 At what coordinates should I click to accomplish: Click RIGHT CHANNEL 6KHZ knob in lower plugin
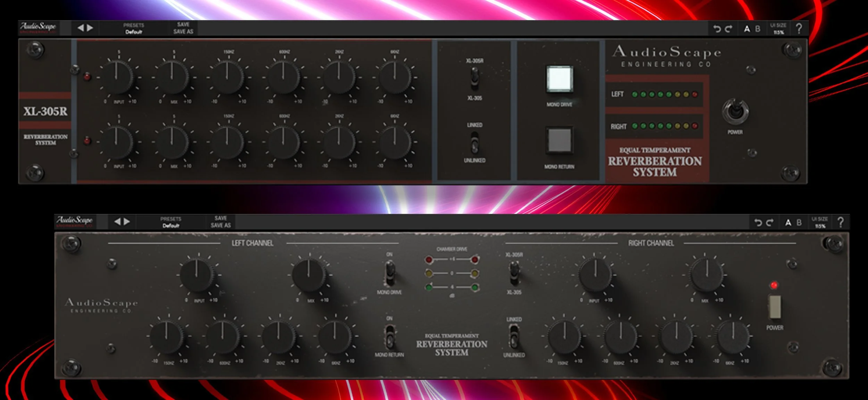click(733, 336)
